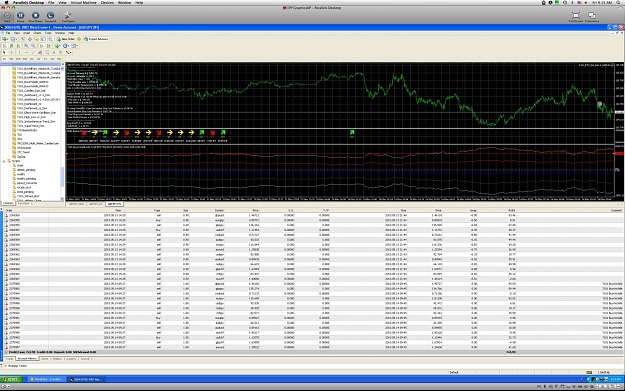
Task: Open the templates dropdown toolbar icon
Action: click(75, 46)
